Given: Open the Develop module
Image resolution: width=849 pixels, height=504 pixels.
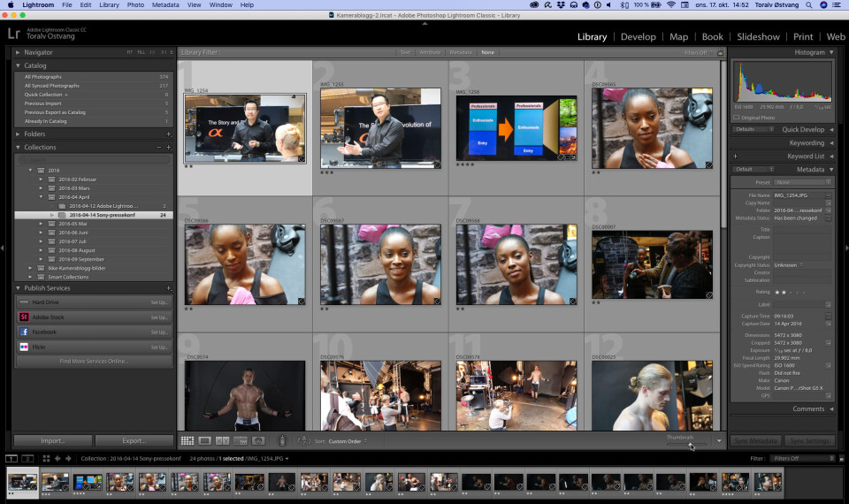Looking at the screenshot, I should [x=638, y=37].
